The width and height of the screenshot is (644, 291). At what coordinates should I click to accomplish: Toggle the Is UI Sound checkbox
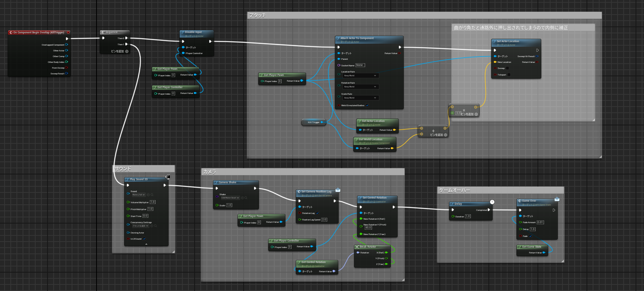[x=144, y=239]
